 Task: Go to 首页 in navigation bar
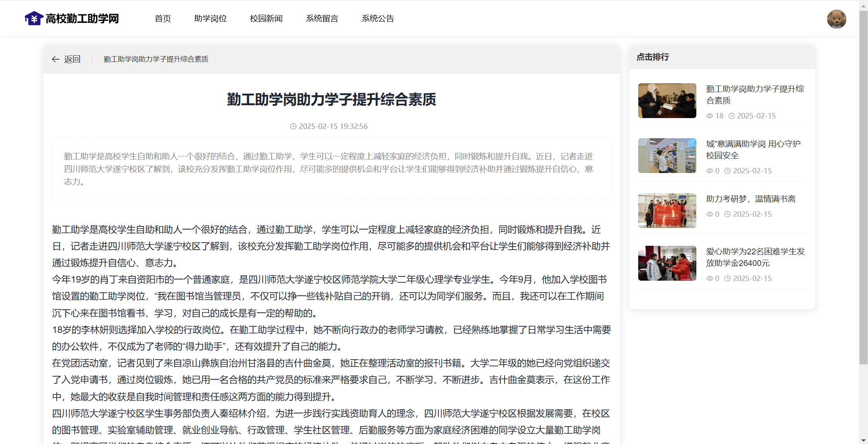tap(163, 19)
